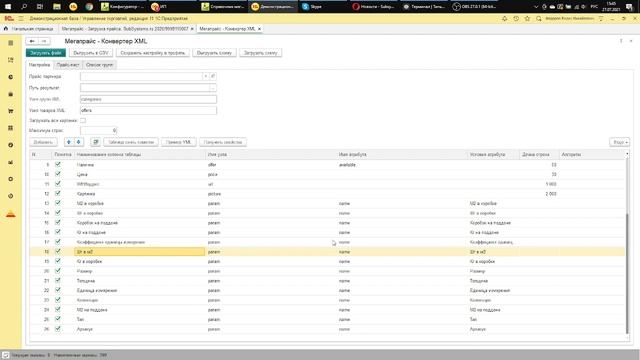Click the Получить свойства button

[223, 142]
